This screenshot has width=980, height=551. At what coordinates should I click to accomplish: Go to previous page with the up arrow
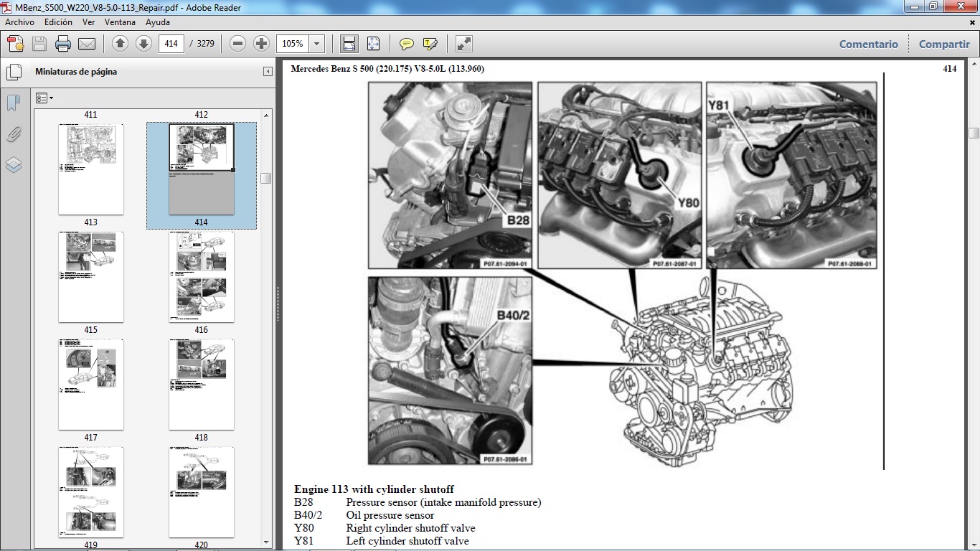click(x=121, y=44)
